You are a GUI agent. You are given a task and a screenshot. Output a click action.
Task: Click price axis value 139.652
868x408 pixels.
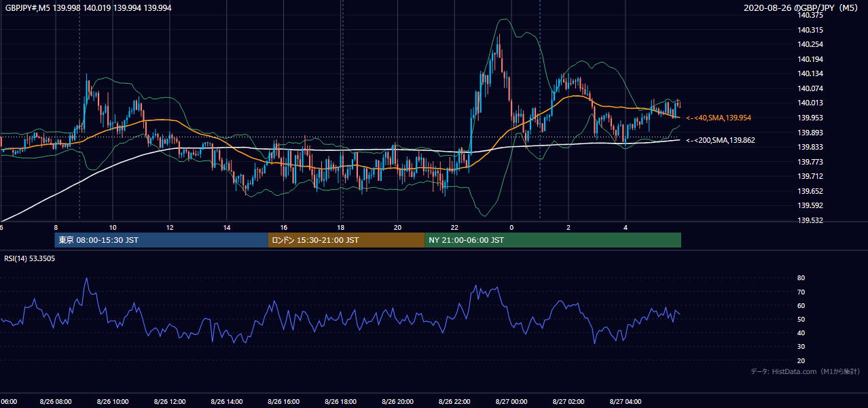coord(811,191)
